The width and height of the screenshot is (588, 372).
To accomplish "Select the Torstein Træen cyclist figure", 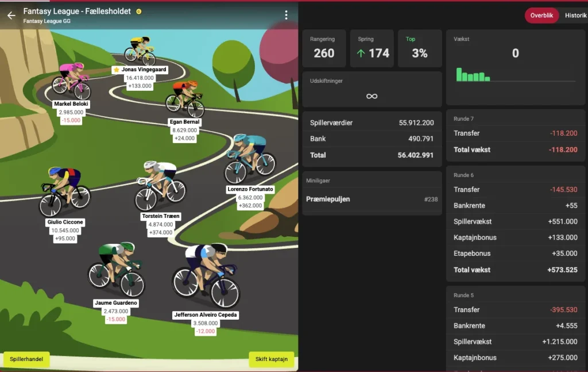I will point(161,186).
